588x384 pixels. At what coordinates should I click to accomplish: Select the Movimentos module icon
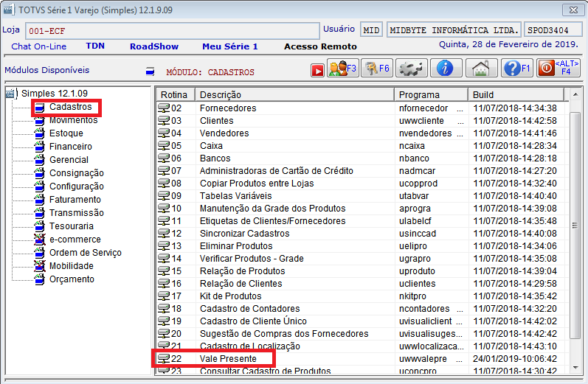[39, 121]
